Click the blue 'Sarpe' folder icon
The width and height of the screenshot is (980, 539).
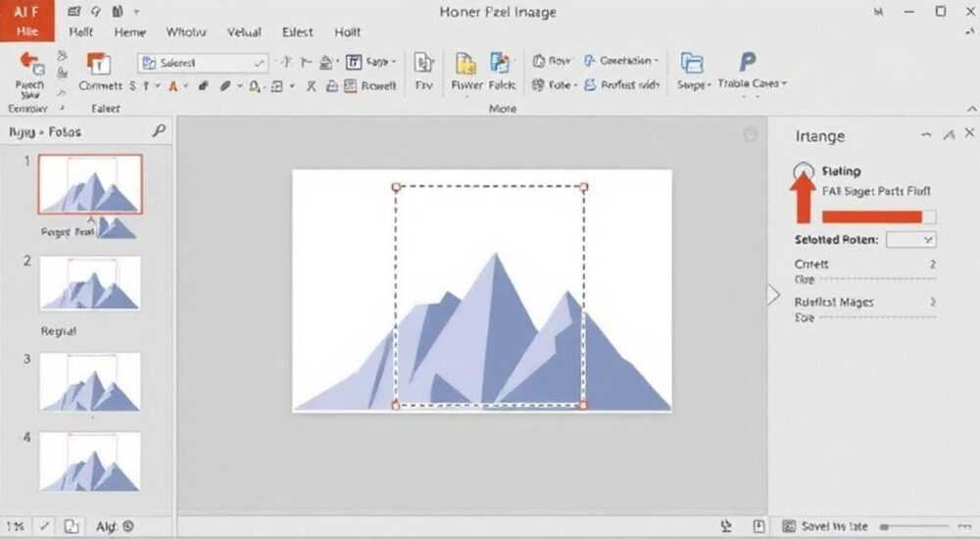[692, 63]
